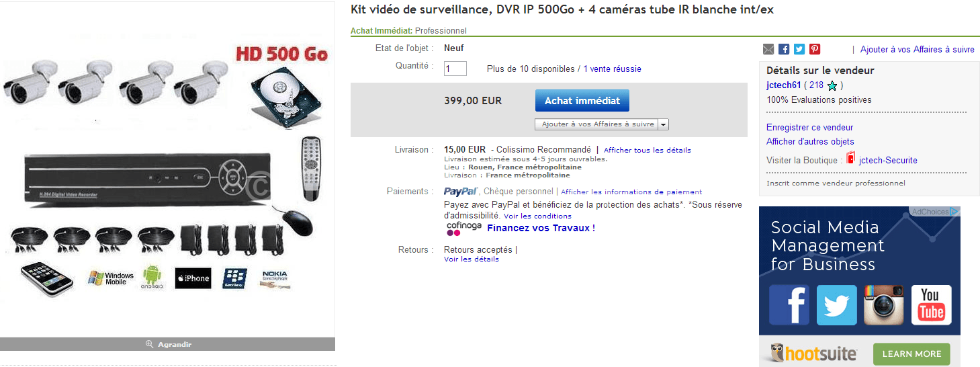Viewport: 980px width, 367px height.
Task: Click the seller's feedback star icon
Action: point(833,86)
